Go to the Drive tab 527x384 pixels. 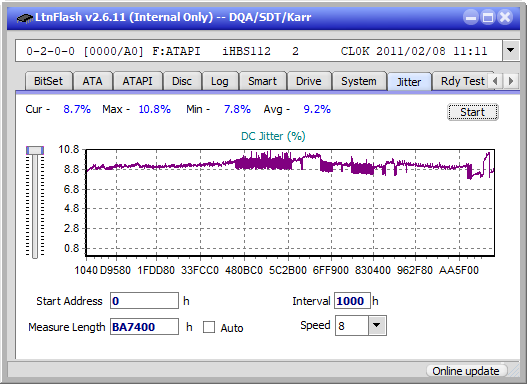(x=309, y=81)
